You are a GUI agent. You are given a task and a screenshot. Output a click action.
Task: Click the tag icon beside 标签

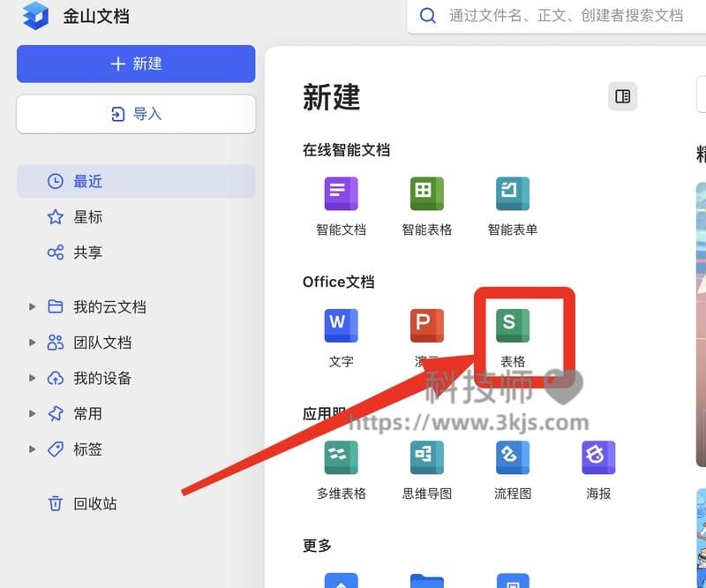56,449
